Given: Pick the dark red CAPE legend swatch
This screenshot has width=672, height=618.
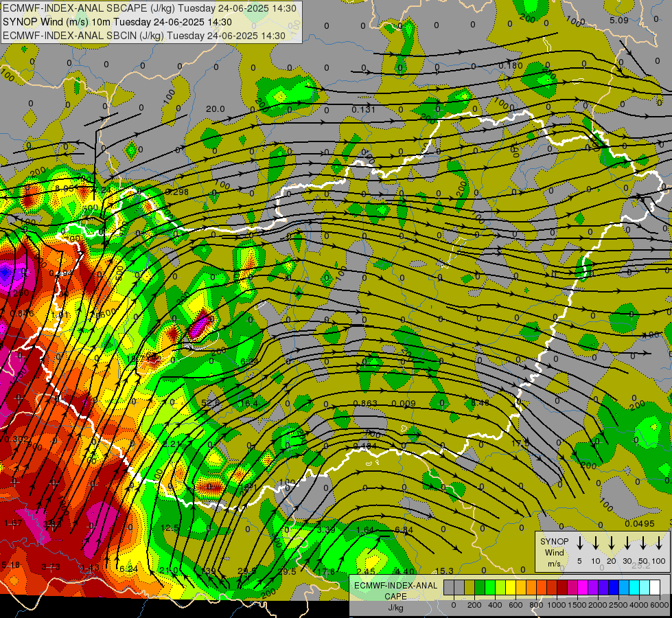Looking at the screenshot, I should 562,587.
